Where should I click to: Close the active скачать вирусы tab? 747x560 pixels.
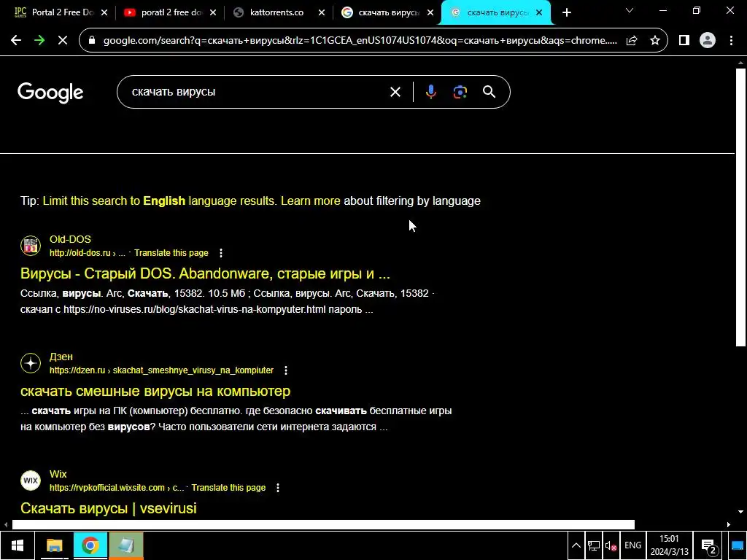point(539,13)
